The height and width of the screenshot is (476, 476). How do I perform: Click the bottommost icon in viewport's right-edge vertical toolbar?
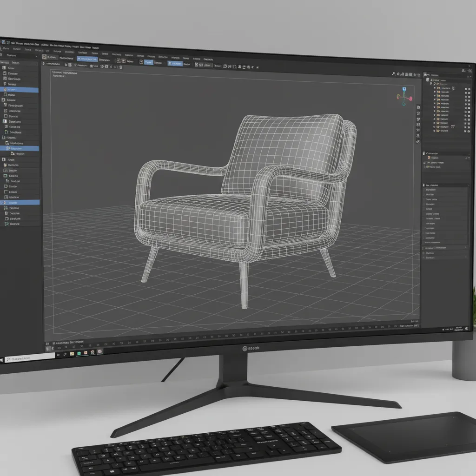pos(418,142)
